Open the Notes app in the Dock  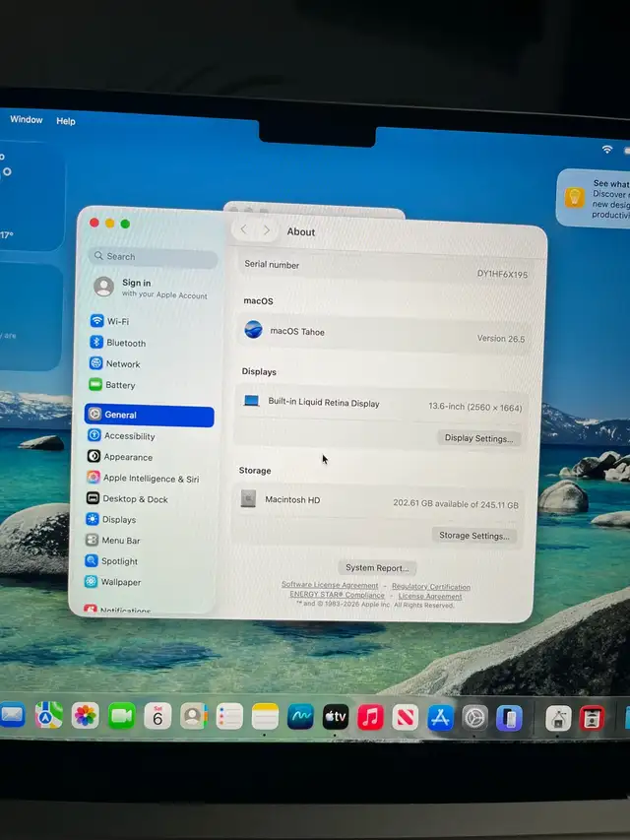point(265,717)
